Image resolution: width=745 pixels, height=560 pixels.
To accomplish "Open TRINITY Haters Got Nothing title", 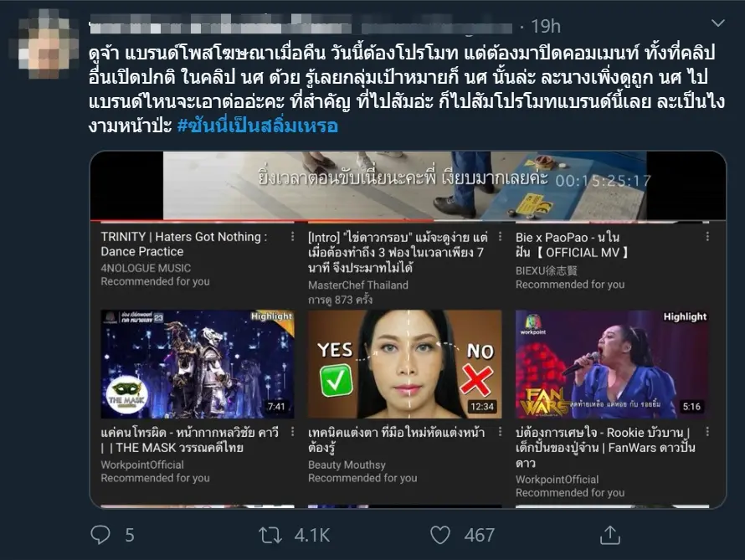I will 184,244.
